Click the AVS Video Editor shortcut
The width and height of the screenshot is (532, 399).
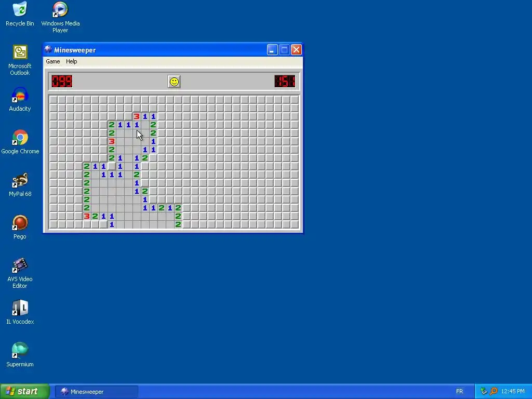20,273
